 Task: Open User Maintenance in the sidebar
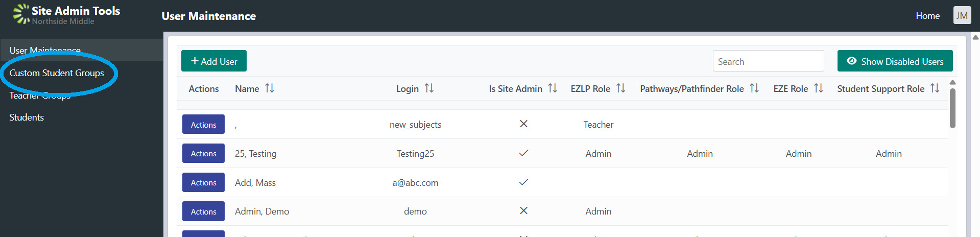(81, 50)
